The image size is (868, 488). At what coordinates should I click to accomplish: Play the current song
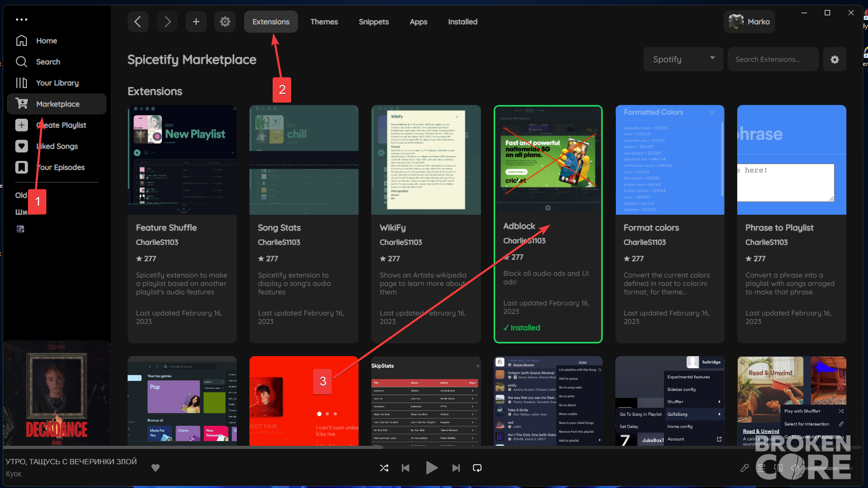[x=431, y=468]
